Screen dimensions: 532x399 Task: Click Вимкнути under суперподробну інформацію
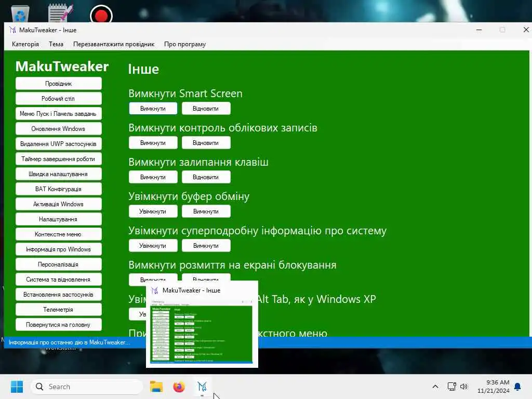206,246
